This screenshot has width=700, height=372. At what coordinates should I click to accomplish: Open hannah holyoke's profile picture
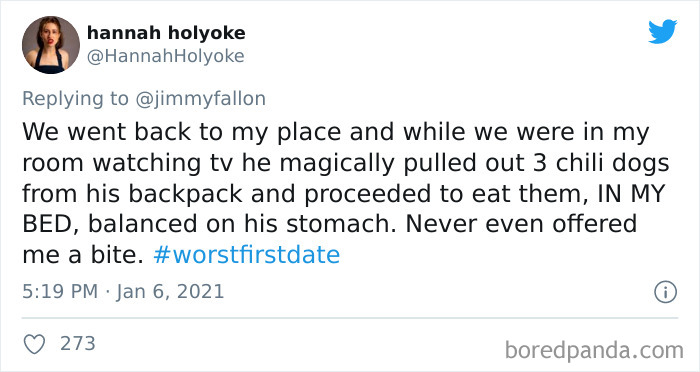51,45
